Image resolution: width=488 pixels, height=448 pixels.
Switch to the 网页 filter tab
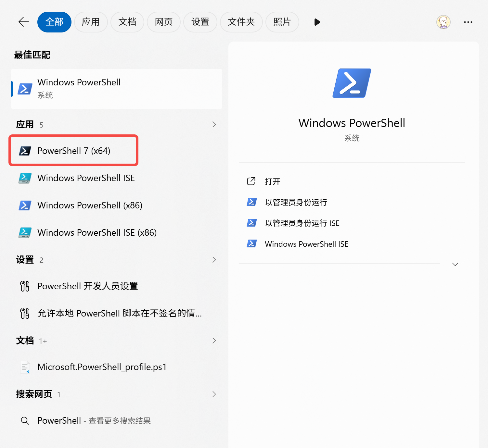coord(163,22)
